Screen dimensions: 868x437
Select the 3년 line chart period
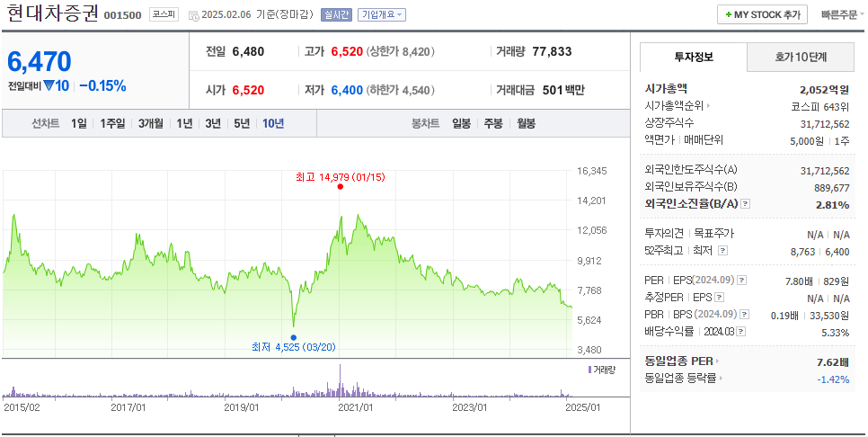click(x=213, y=123)
